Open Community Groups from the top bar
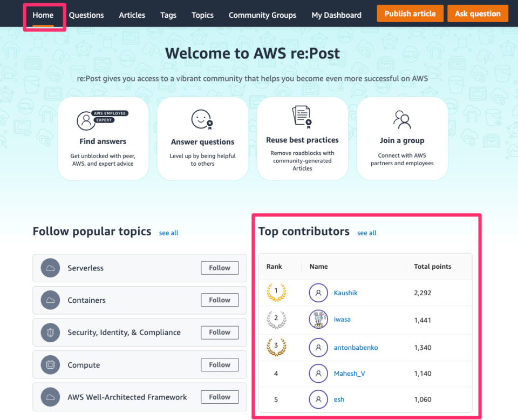Screen dimensions: 518x420 (x=262, y=15)
